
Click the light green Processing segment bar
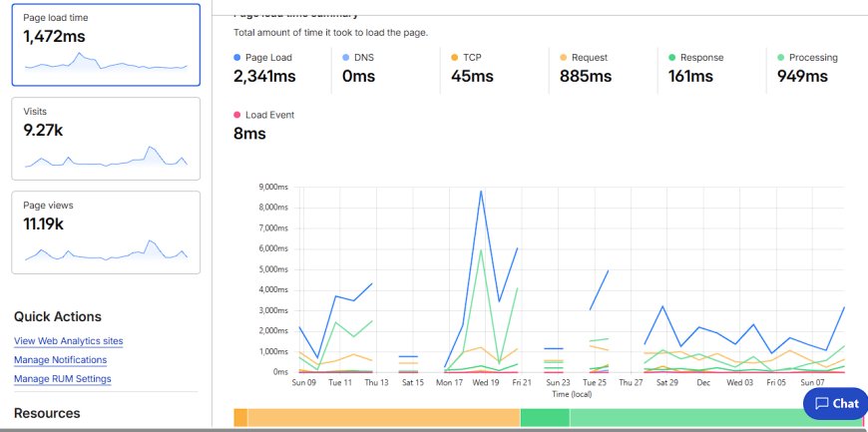tap(686, 418)
